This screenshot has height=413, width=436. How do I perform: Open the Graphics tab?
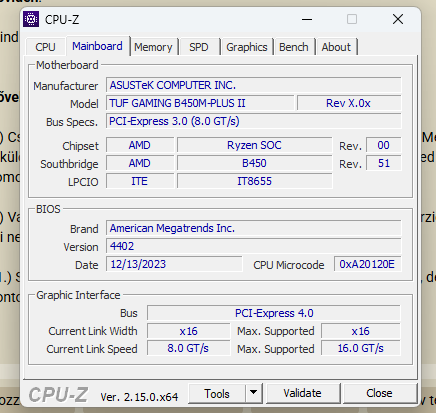(247, 47)
